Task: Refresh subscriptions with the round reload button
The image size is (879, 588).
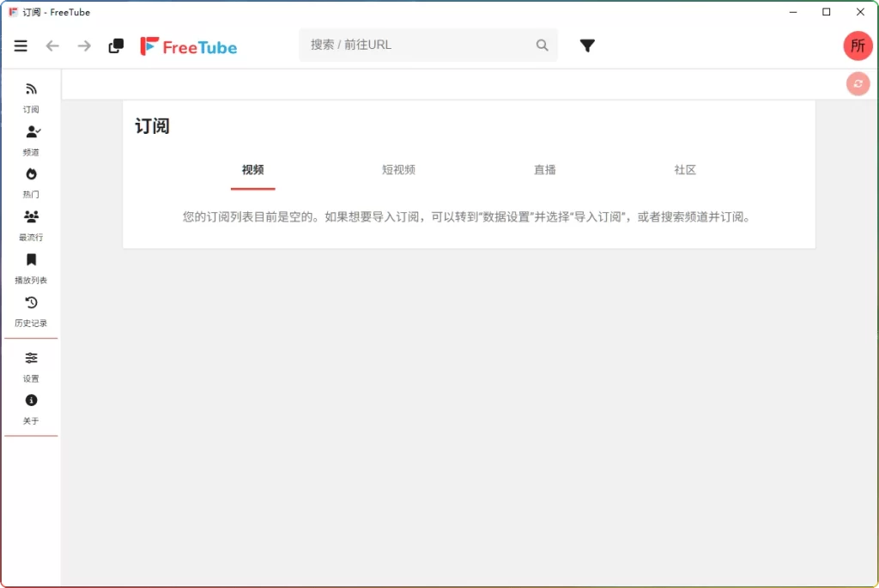Action: coord(858,84)
